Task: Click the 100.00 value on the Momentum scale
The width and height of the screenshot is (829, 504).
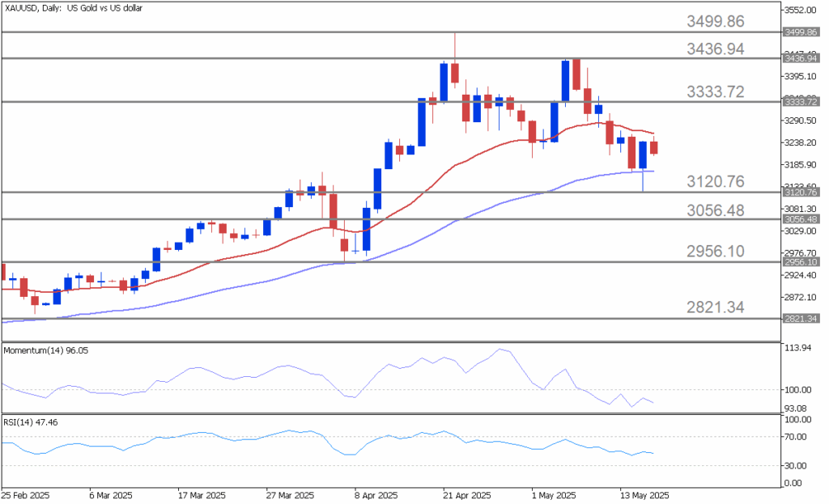Action: tap(797, 390)
